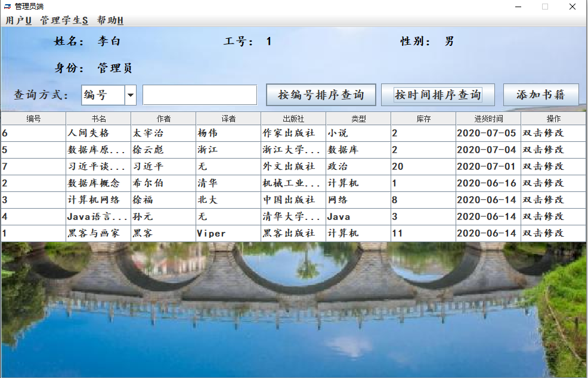Close the 管理员端 window
This screenshot has height=378, width=588.
pos(572,7)
